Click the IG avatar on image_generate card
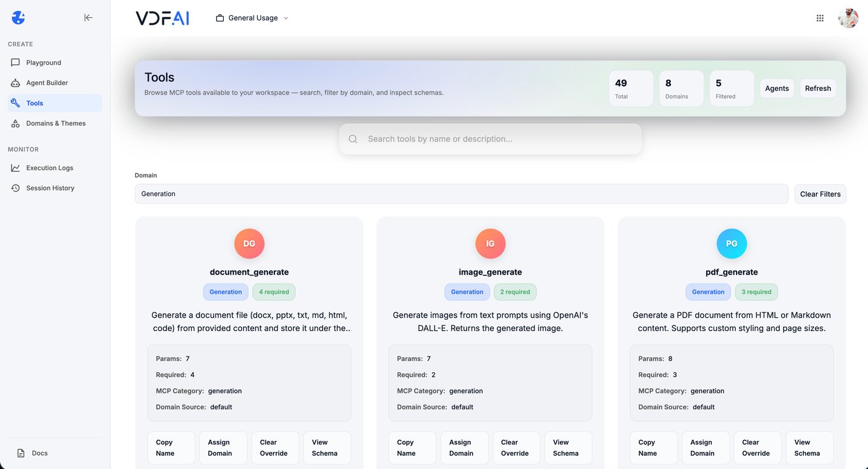The image size is (868, 469). (x=490, y=243)
